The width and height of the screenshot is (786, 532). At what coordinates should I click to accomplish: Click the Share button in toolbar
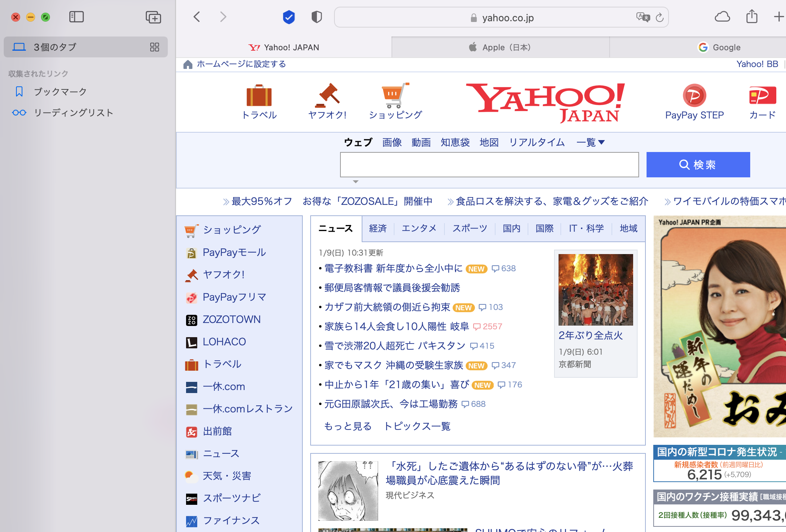[752, 17]
